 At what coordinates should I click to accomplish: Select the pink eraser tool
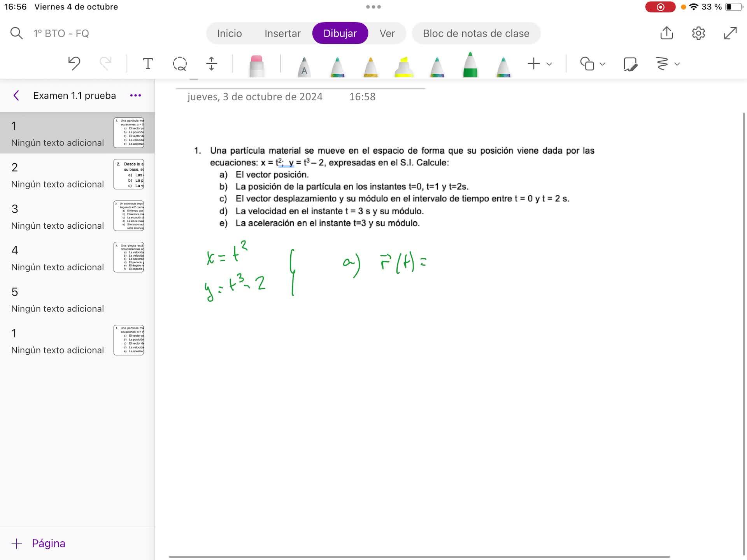[x=256, y=65]
